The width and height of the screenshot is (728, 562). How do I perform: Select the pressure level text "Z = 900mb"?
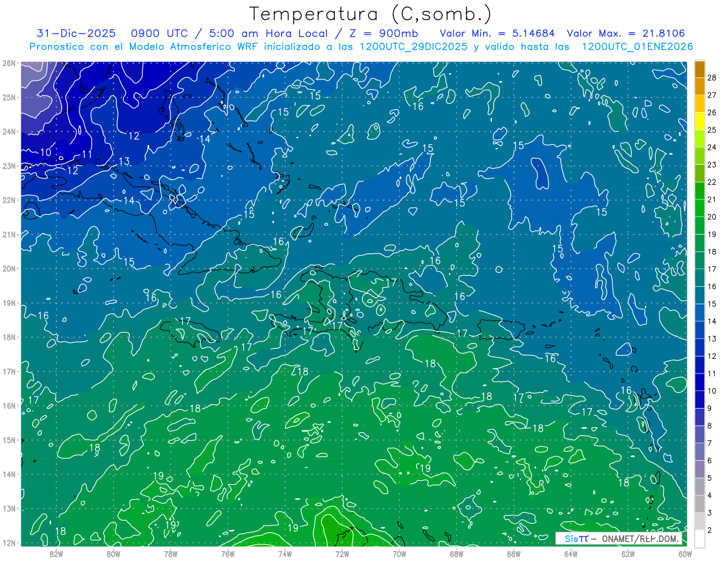384,33
